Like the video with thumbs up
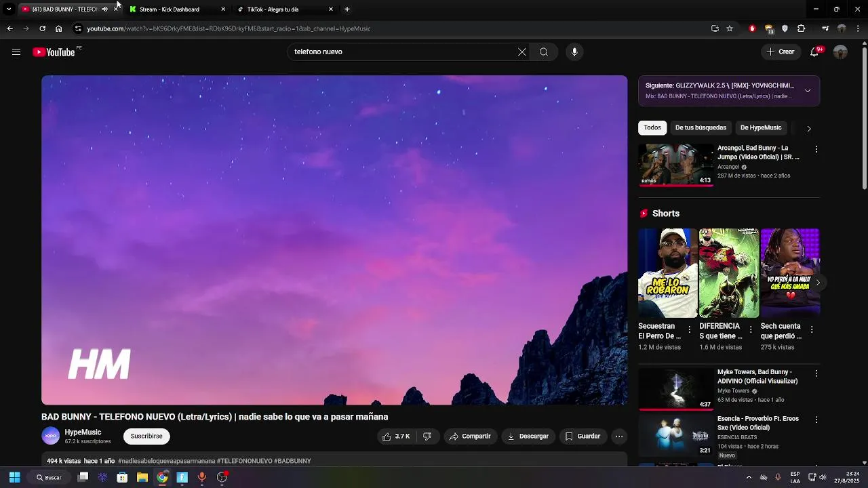The width and height of the screenshot is (868, 488). tap(396, 436)
